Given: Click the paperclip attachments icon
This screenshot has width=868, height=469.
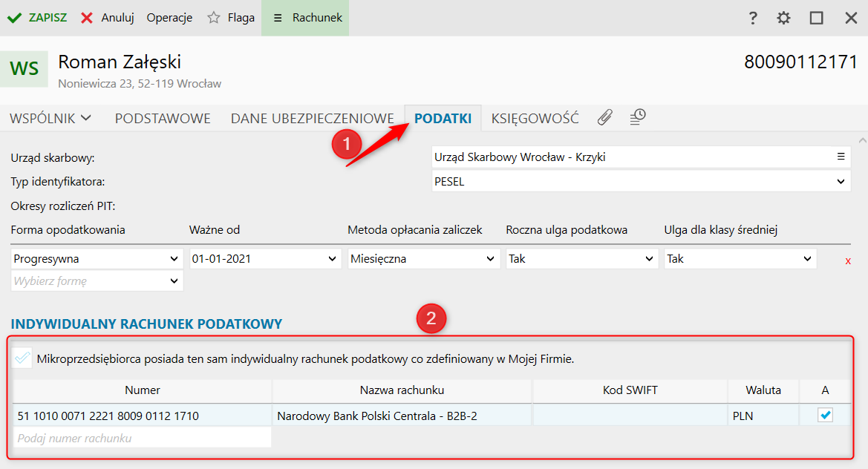Looking at the screenshot, I should coord(605,117).
